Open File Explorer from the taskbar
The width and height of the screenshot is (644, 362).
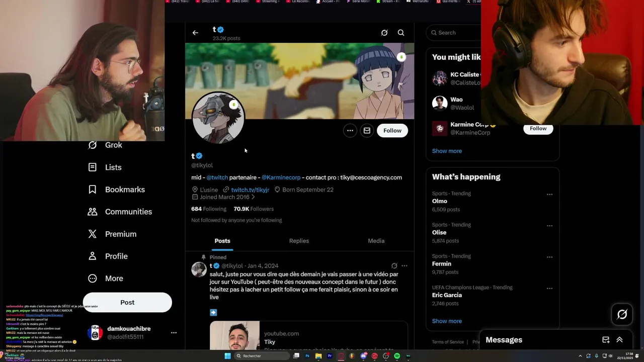(318, 356)
